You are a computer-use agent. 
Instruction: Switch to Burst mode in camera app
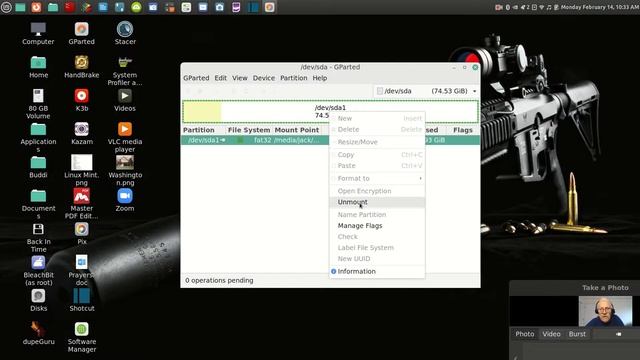coord(577,334)
